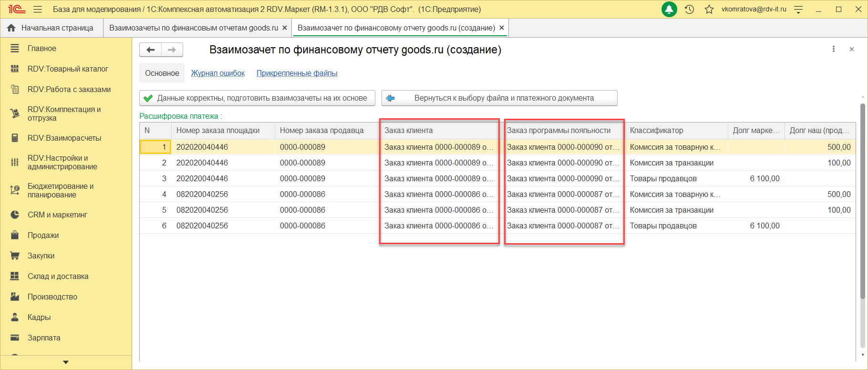Close the Взаимозачет (создание) tab

[502, 28]
